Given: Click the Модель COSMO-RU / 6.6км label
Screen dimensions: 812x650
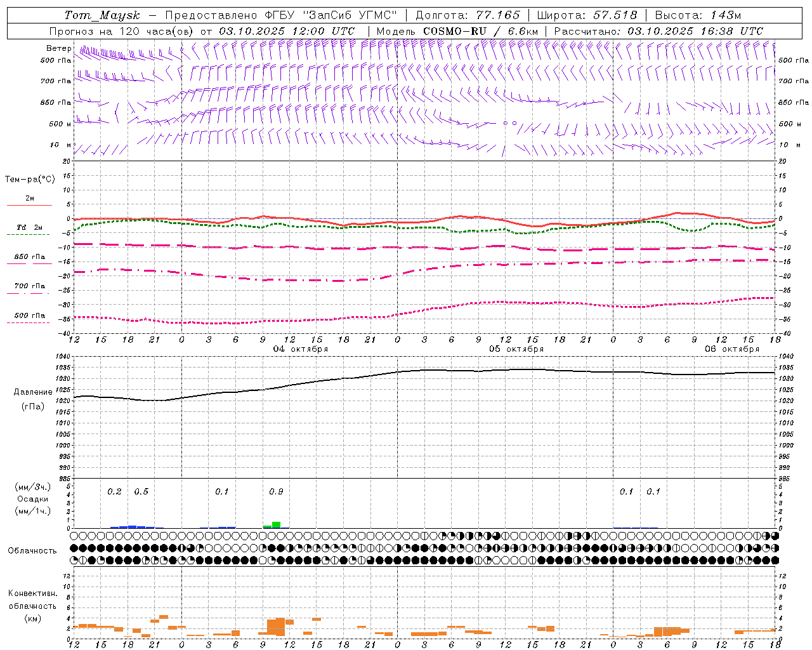Looking at the screenshot, I should click(x=457, y=31).
